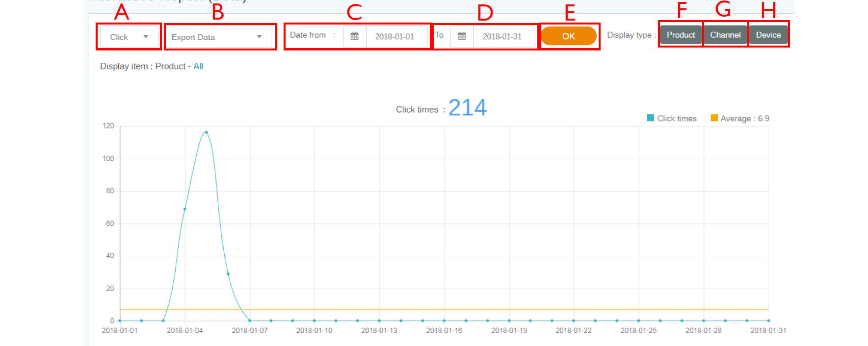
Task: Click the start date field 2018-01-01
Action: pyautogui.click(x=395, y=37)
